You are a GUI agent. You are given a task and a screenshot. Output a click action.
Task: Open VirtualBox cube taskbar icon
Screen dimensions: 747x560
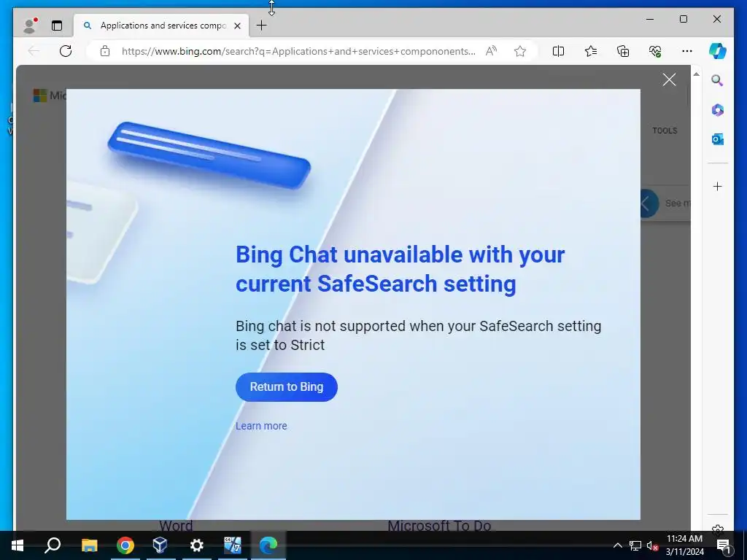(160, 545)
